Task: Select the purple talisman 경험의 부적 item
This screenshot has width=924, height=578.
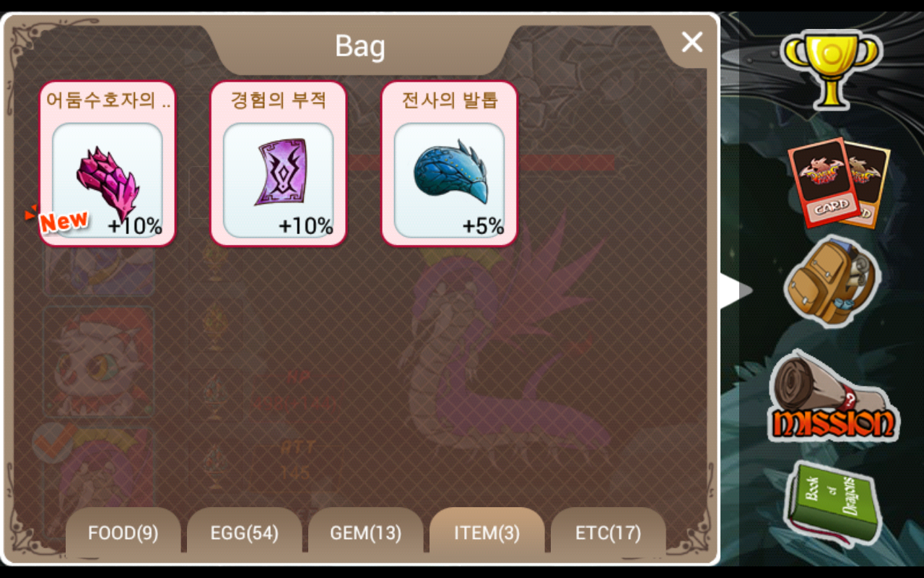Action: pyautogui.click(x=279, y=164)
